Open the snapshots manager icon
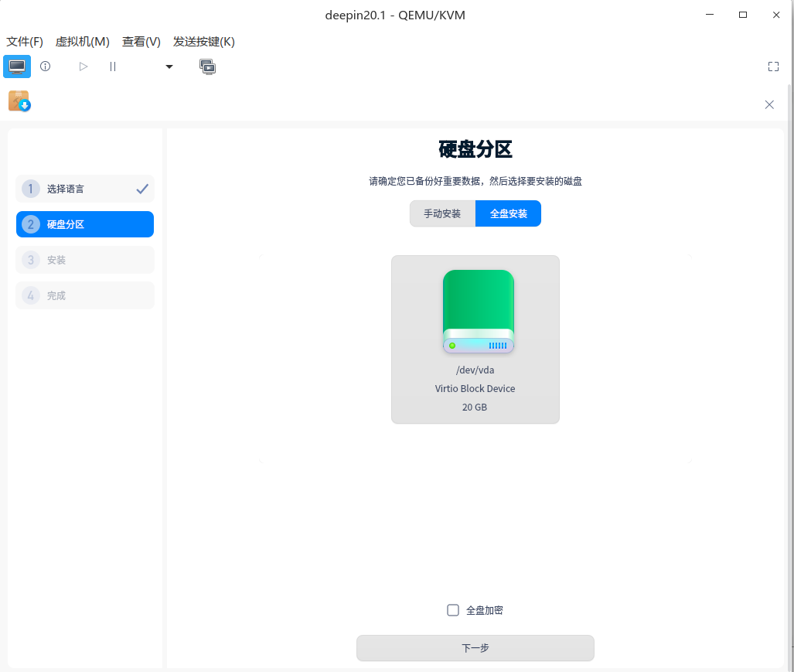Image resolution: width=794 pixels, height=672 pixels. [207, 67]
